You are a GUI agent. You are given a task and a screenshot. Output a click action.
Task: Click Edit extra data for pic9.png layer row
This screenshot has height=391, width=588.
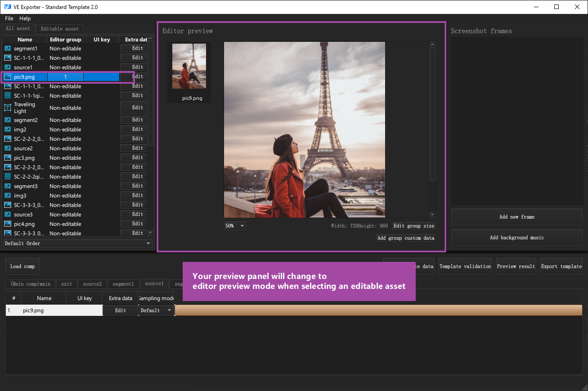pos(121,310)
